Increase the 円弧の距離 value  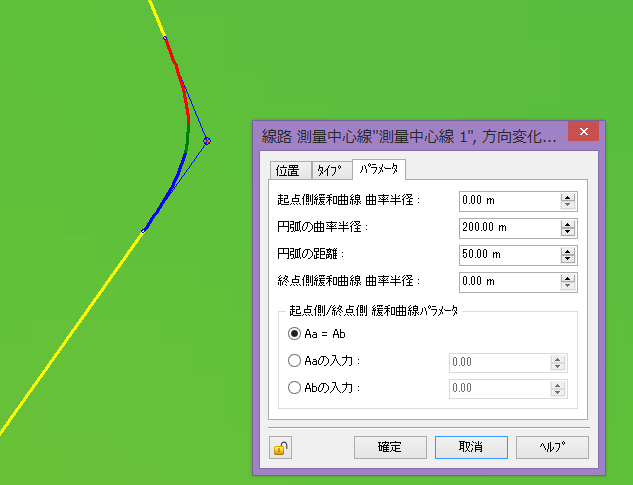coord(568,251)
